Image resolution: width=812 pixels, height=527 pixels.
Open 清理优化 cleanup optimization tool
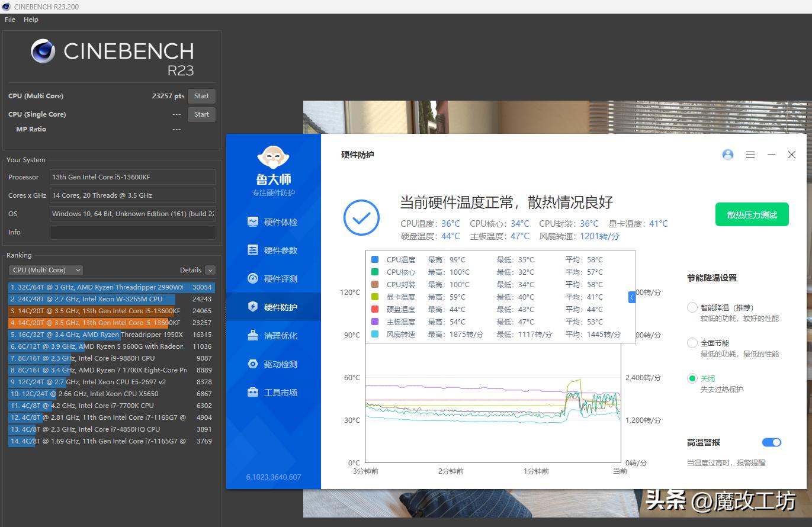pos(273,335)
